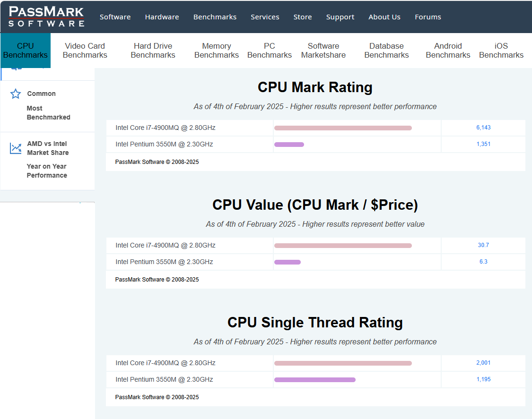Open the Android Benchmarks tab
The width and height of the screenshot is (532, 419).
click(448, 51)
